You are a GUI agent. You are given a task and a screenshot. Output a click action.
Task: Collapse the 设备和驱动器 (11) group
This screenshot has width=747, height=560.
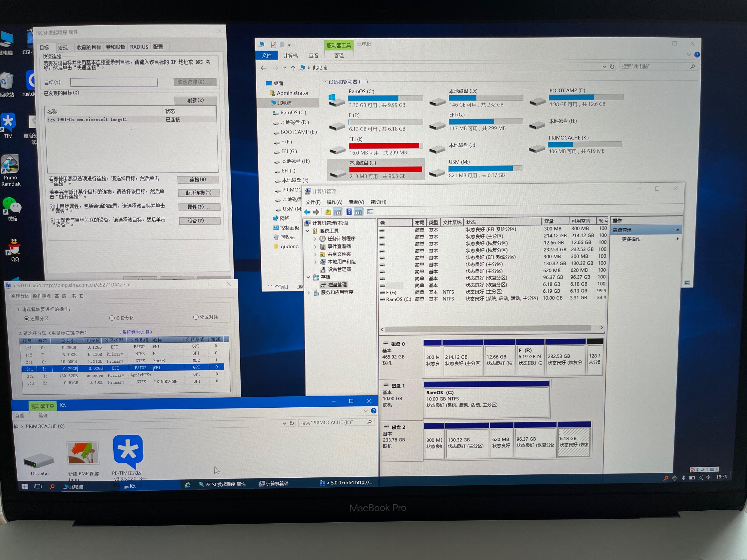click(x=325, y=82)
